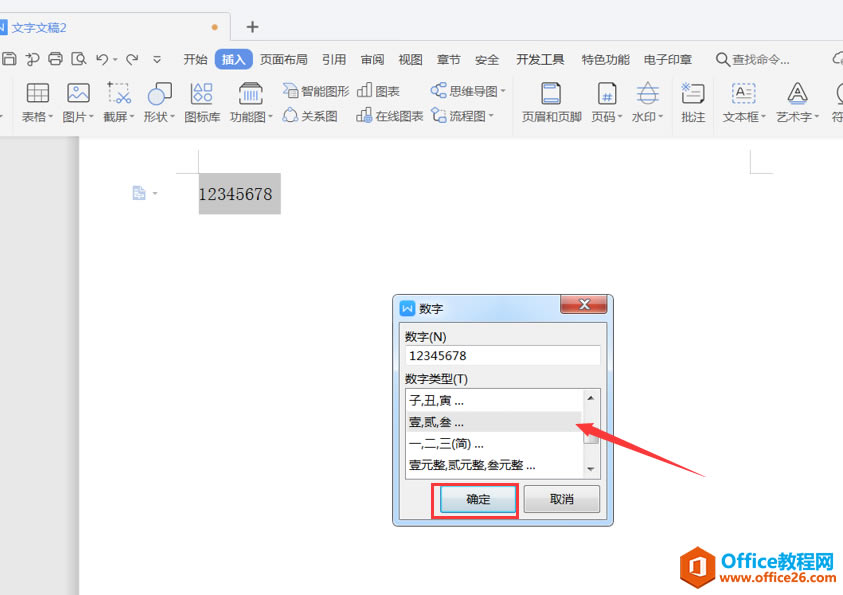This screenshot has height=595, width=843.
Task: Open the 特色功能 tab
Action: click(605, 59)
